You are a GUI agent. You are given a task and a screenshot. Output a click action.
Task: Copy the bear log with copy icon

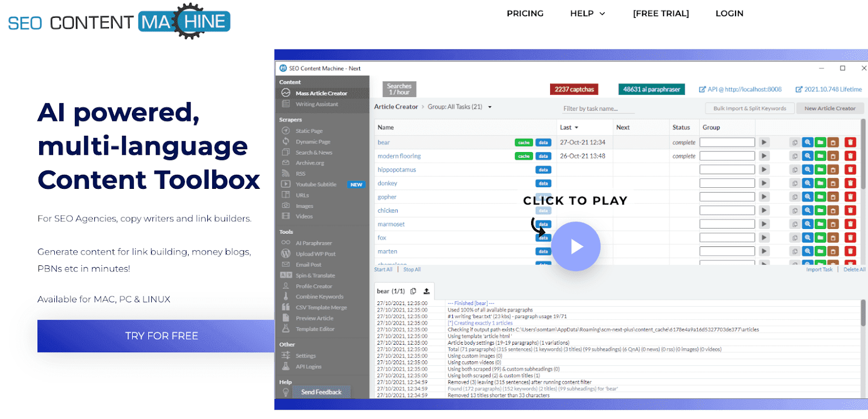(x=413, y=291)
